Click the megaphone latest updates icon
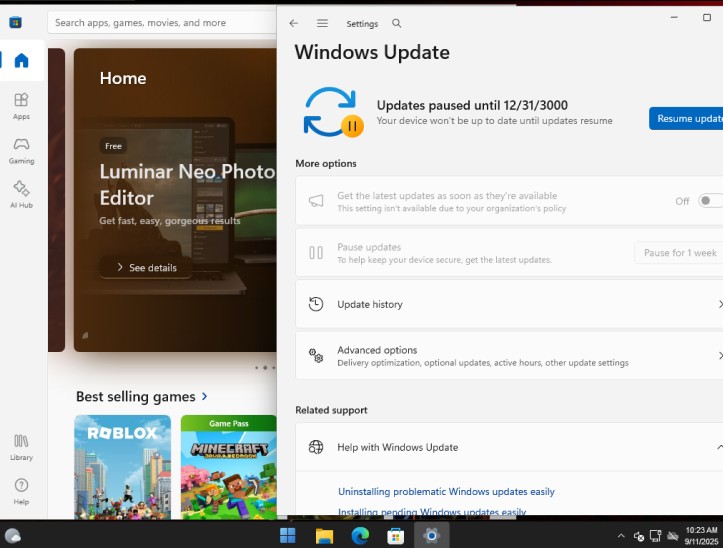 [x=316, y=201]
